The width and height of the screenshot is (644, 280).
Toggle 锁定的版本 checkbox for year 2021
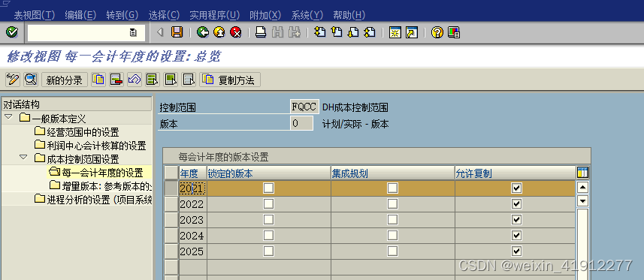(268, 188)
